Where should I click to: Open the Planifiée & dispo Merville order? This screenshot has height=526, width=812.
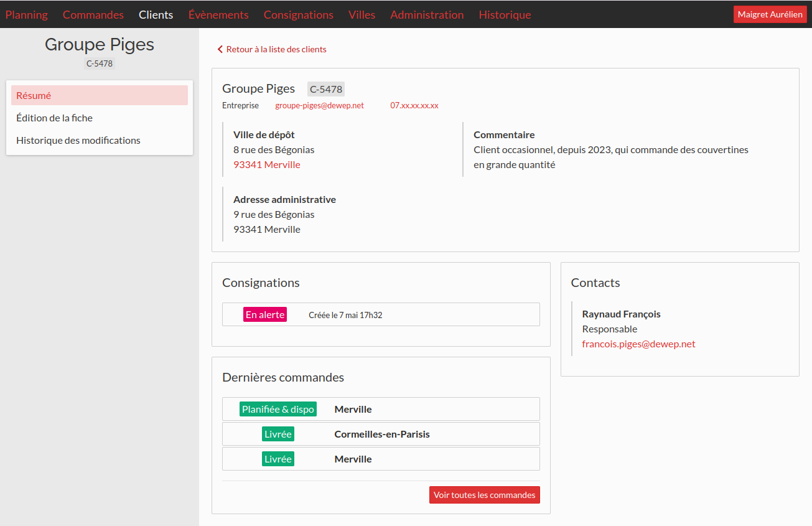[381, 409]
